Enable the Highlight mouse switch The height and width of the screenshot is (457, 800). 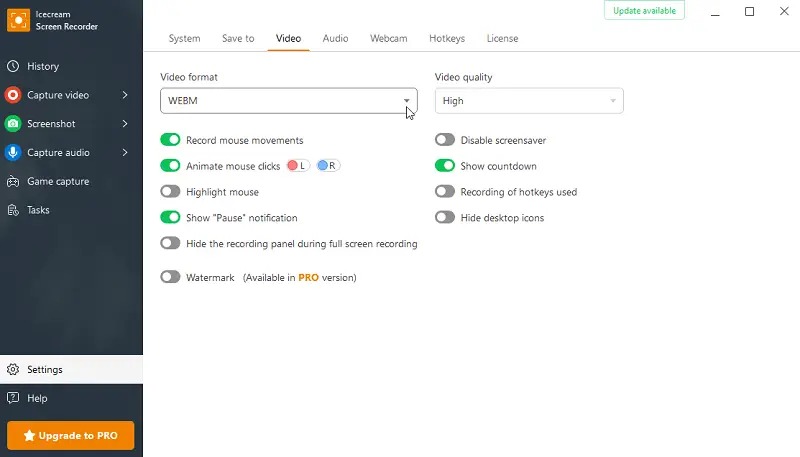pos(170,192)
